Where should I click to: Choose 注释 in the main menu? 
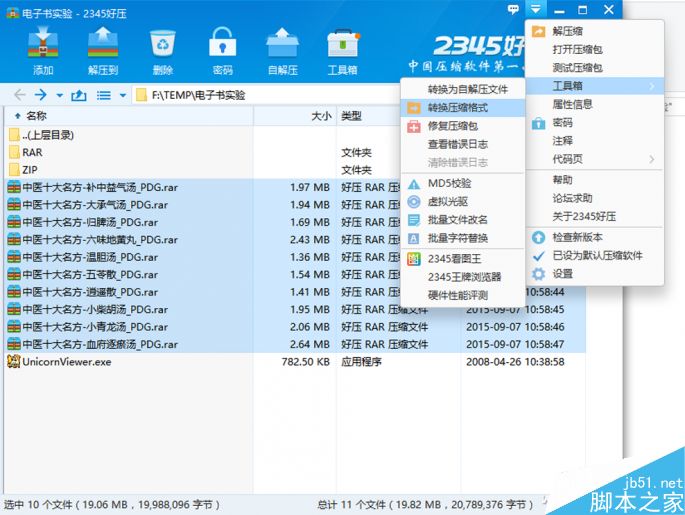[595, 141]
